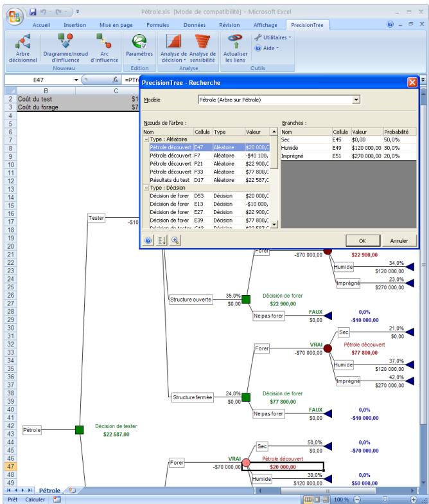Screen dimensions: 429x504
Task: Click the sort icon in dialog
Action: (x=162, y=240)
